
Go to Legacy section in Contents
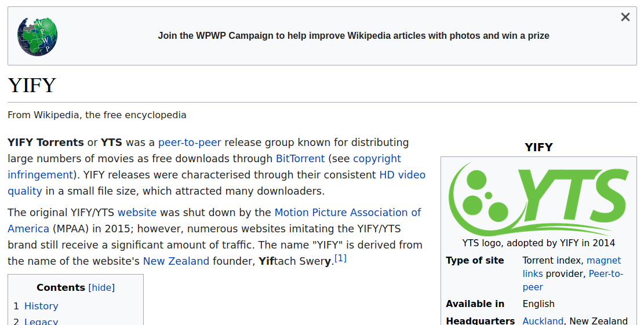[41, 322]
